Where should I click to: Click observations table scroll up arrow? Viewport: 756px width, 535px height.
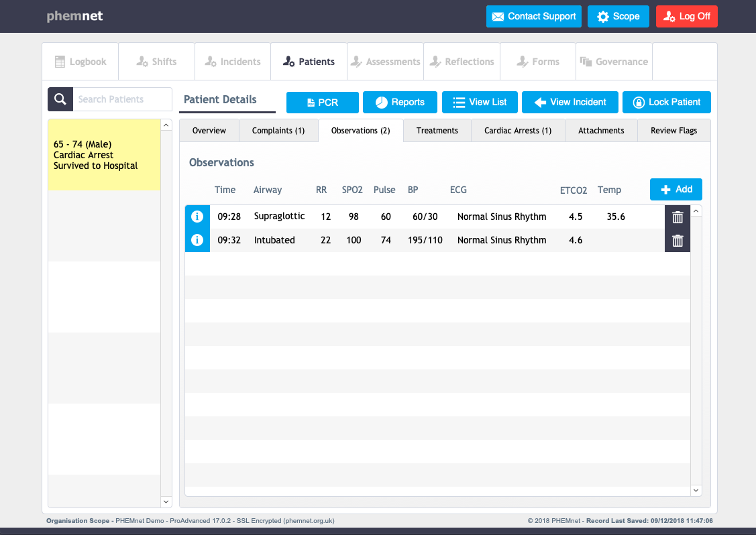696,211
